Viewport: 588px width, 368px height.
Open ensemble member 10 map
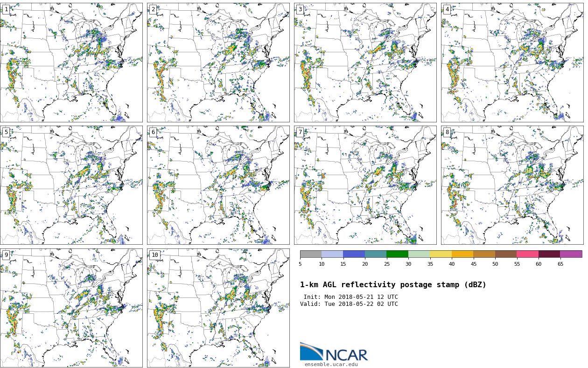[218, 308]
